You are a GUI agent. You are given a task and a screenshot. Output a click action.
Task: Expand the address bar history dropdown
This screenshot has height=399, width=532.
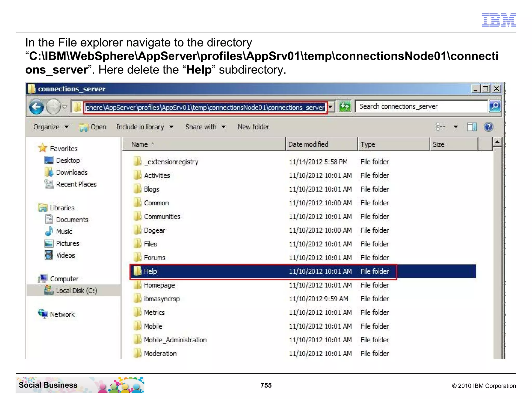click(x=330, y=107)
